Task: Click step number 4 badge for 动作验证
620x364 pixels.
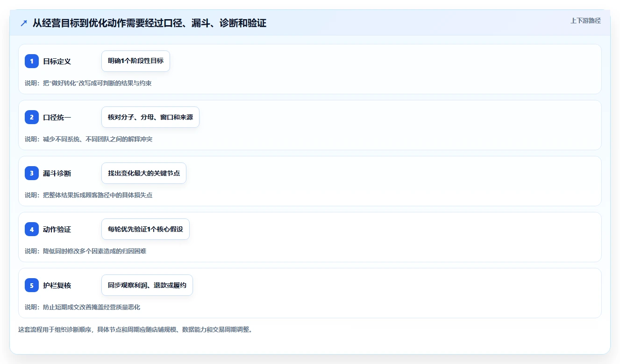Action: [32, 229]
